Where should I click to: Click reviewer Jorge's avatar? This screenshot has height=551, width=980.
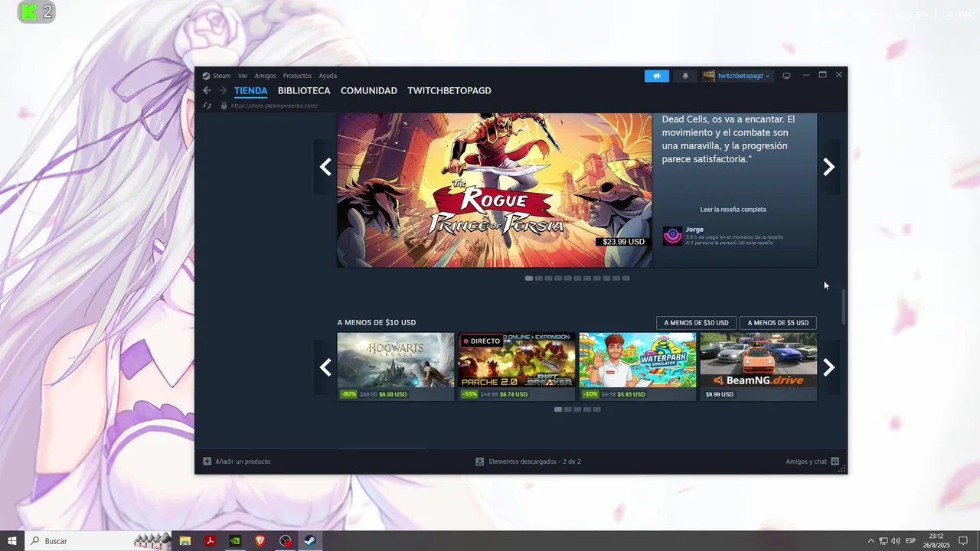(672, 236)
